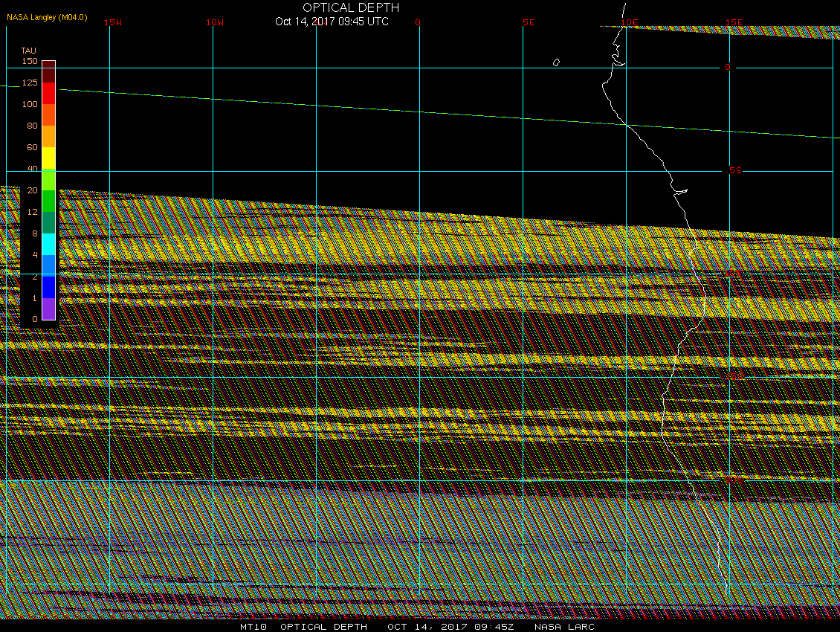
Task: Click the red "0" longitude label beside the timestamp
Action: coord(418,22)
